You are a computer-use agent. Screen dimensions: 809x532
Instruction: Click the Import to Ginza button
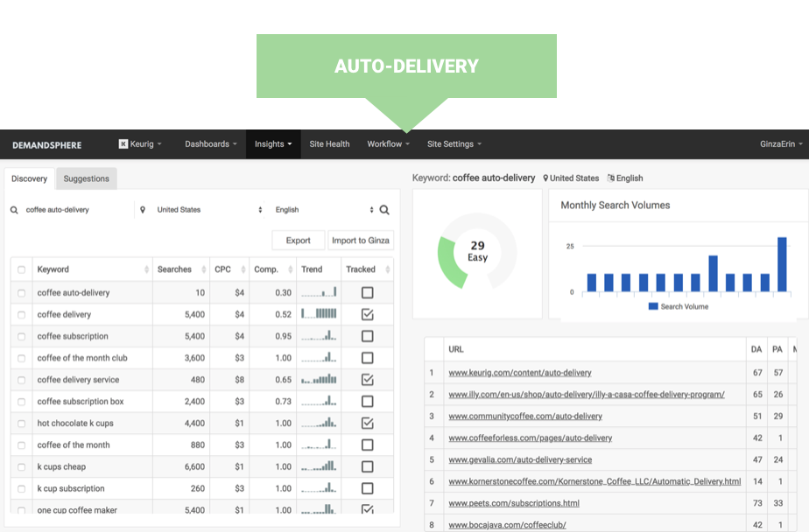point(361,241)
